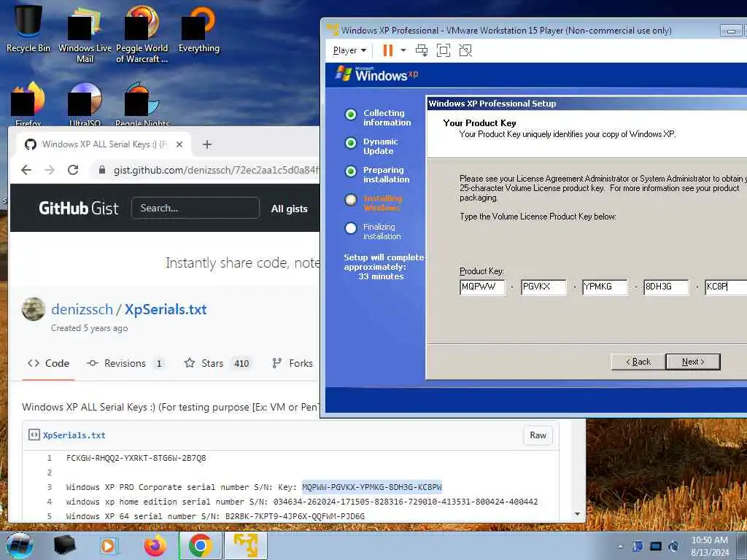Go back in Chrome browser

27,170
